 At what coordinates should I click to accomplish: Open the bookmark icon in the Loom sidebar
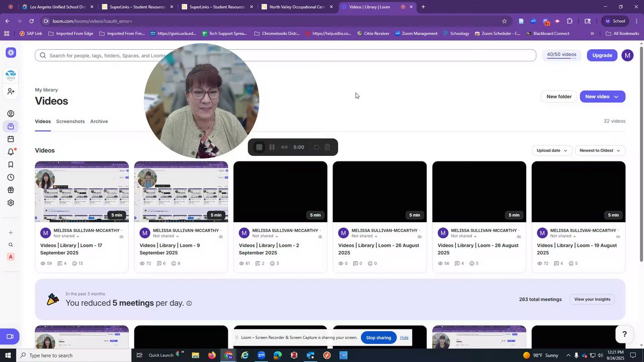pos(11,164)
